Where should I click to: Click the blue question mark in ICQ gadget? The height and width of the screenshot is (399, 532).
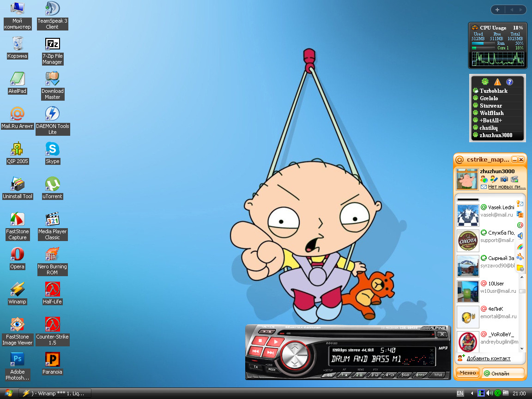coord(509,82)
